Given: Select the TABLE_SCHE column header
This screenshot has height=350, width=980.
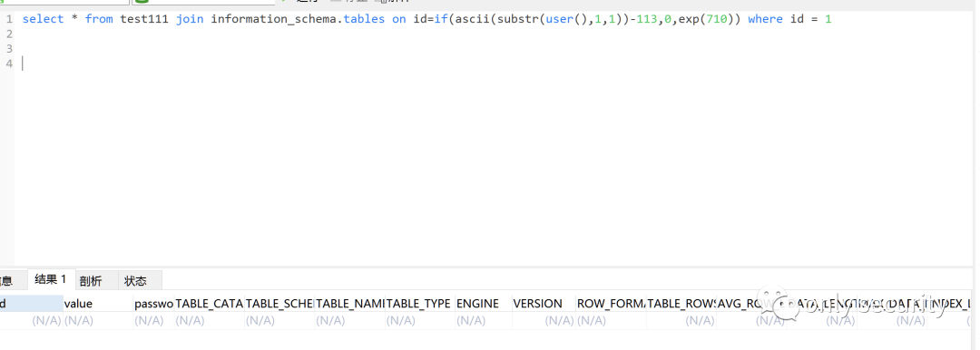Looking at the screenshot, I should pyautogui.click(x=279, y=304).
